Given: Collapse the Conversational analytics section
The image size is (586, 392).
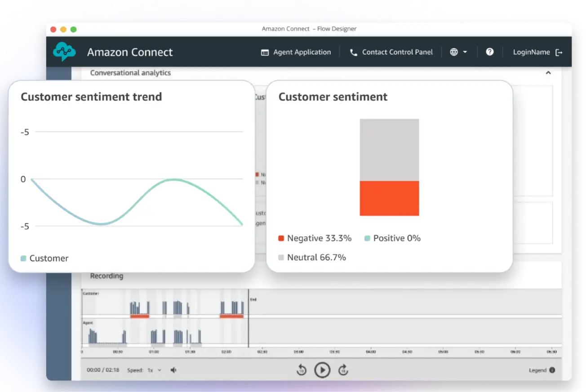Looking at the screenshot, I should [x=548, y=72].
